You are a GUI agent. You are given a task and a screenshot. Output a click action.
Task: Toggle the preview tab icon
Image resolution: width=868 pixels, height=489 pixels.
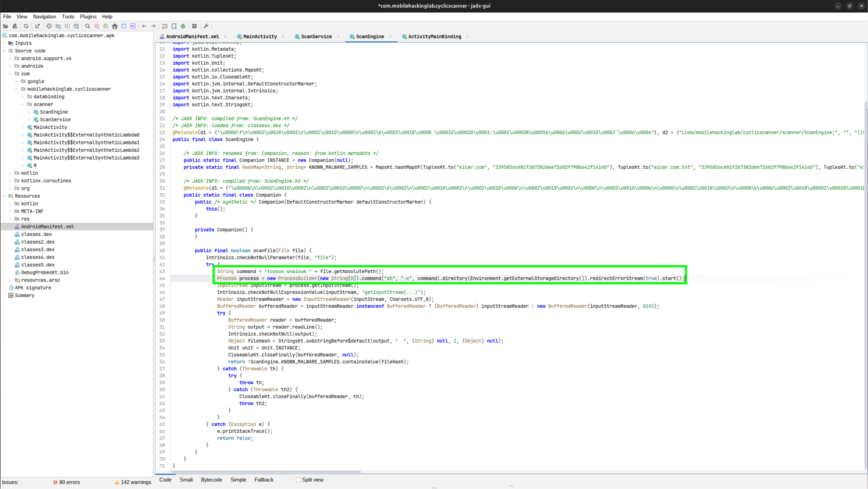tap(67, 26)
